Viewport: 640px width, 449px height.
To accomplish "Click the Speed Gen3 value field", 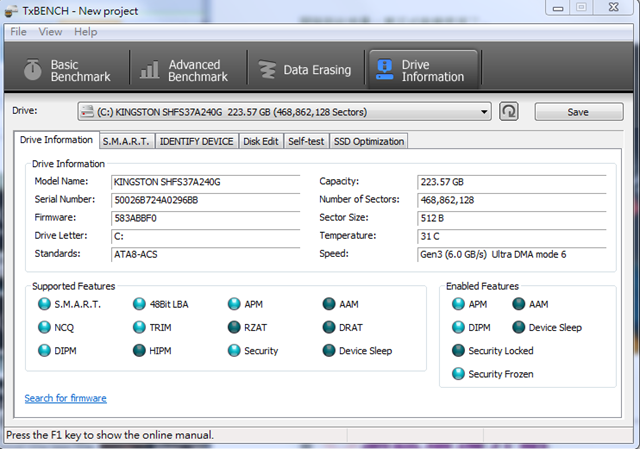I will click(x=511, y=254).
